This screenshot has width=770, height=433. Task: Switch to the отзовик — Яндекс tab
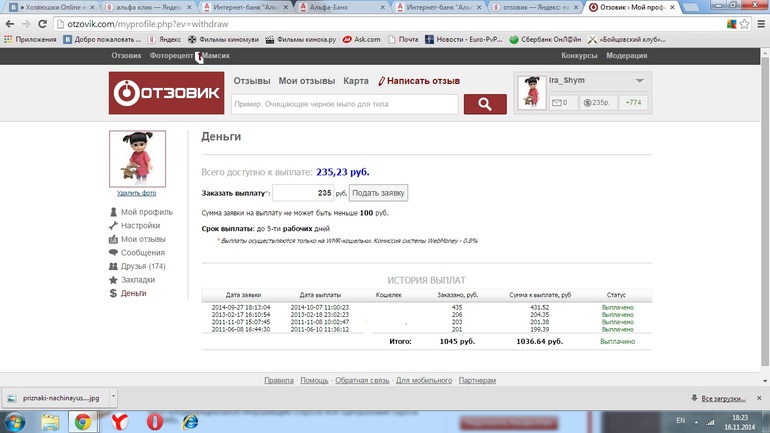536,7
